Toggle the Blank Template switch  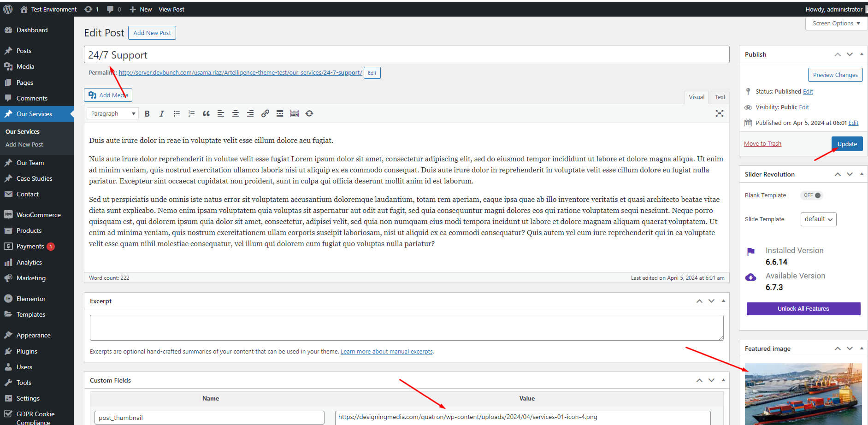[812, 195]
